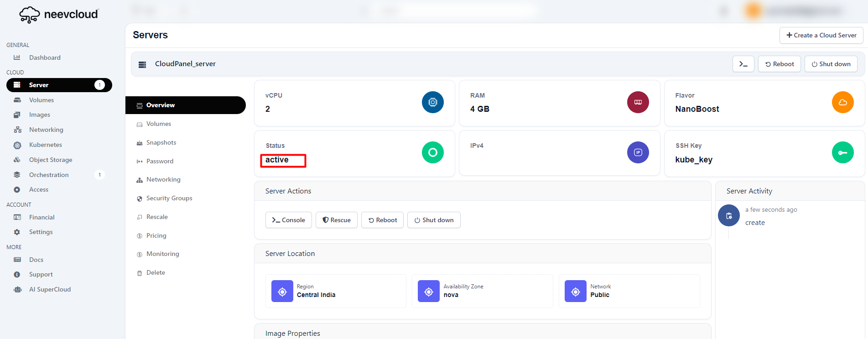Open Kubernetes in the left sidebar
Viewport: 868px width, 339px height.
pyautogui.click(x=45, y=145)
